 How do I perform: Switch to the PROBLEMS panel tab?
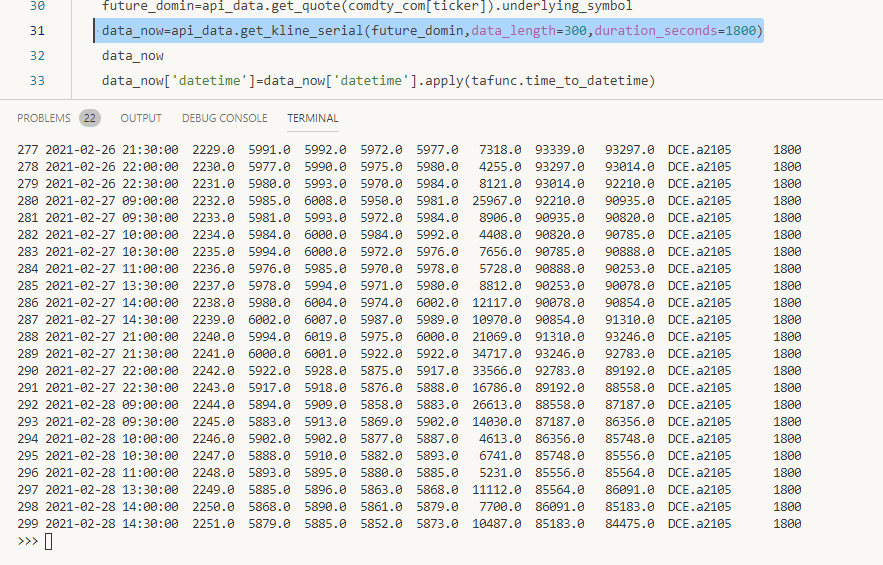point(45,118)
